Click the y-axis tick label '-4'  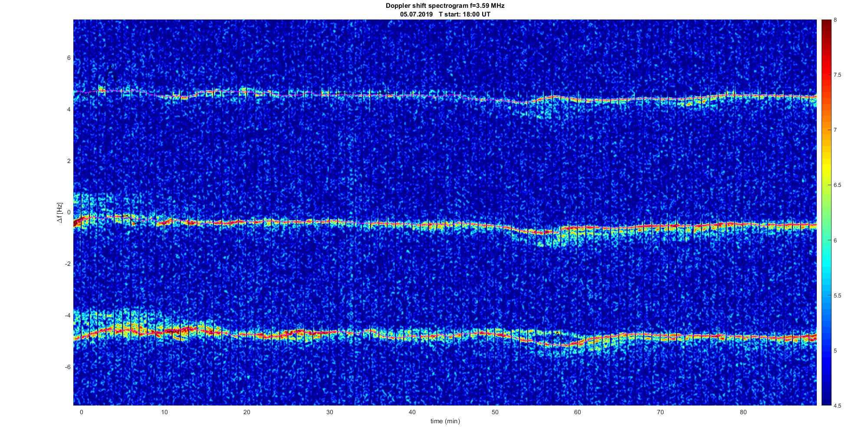pyautogui.click(x=68, y=315)
